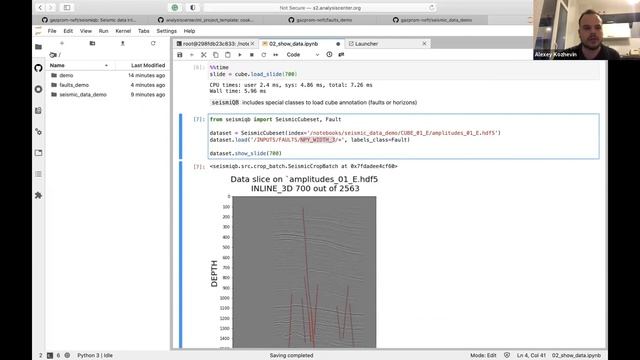Click the Ln 4, Col 41 status item

[x=531, y=356]
